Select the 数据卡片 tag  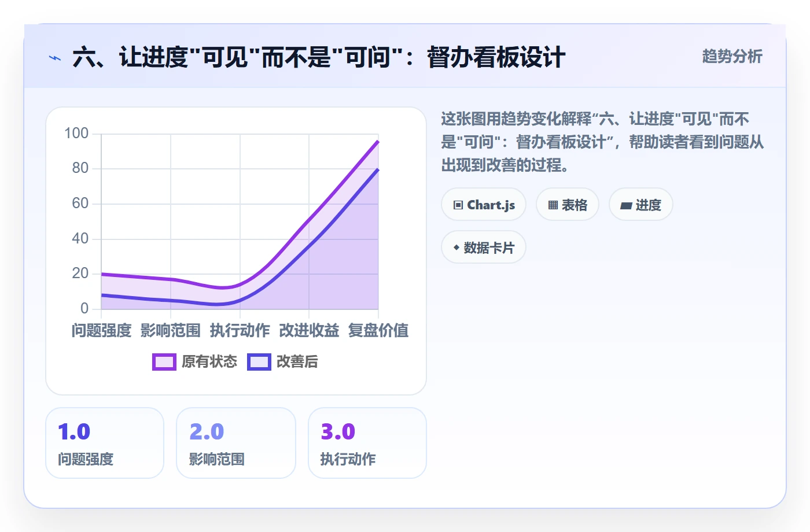point(484,247)
